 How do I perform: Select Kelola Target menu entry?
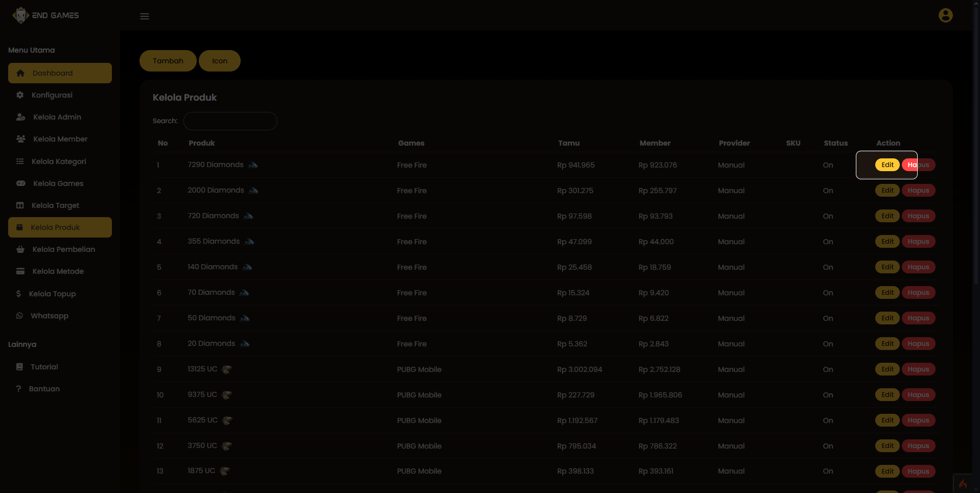(60, 205)
